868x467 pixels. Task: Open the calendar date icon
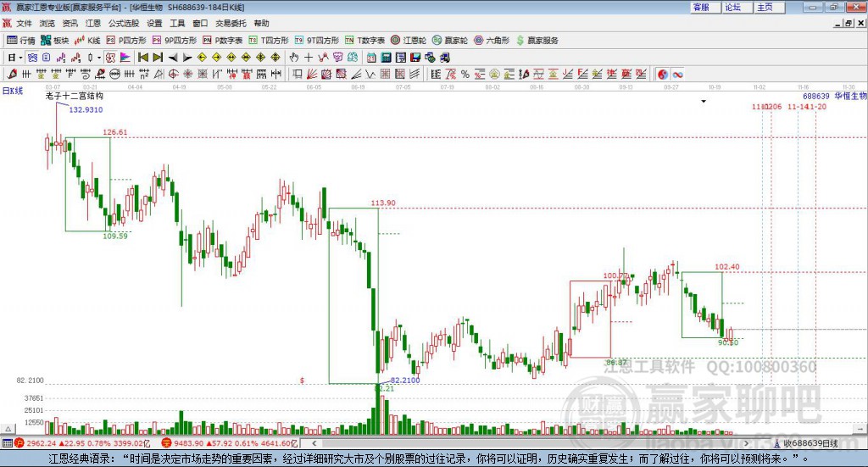[371, 58]
